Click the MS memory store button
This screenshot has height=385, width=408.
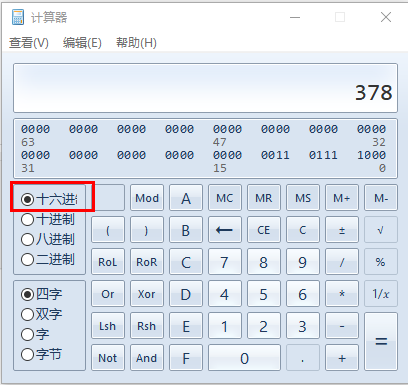point(303,198)
